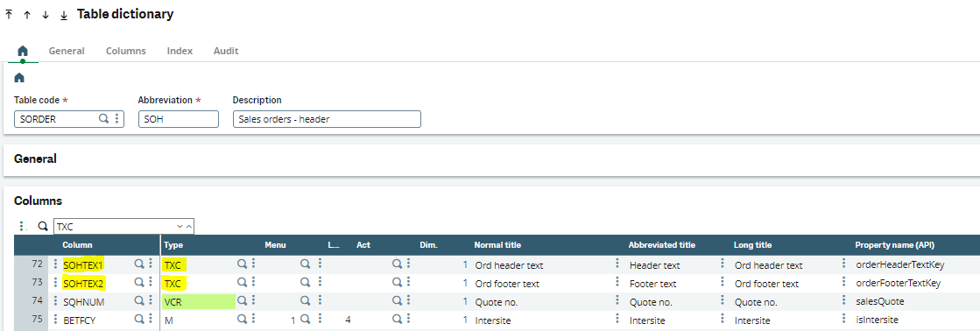Collapse the General section header

(35, 158)
